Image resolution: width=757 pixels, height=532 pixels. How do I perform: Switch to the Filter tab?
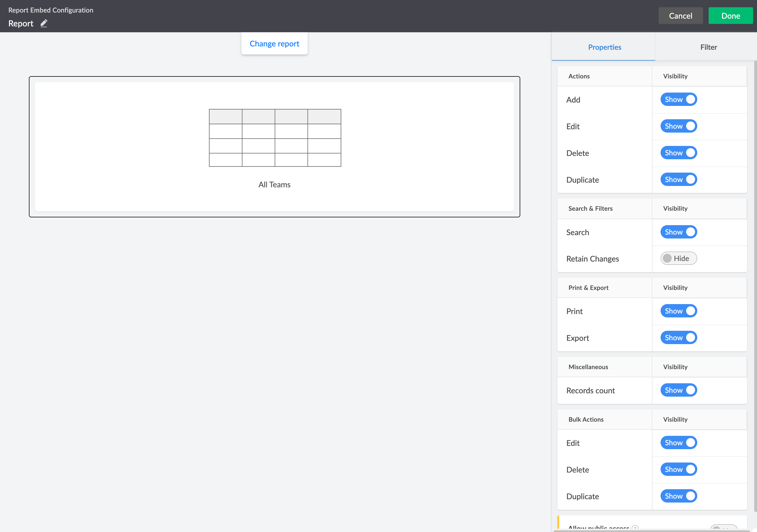[708, 47]
